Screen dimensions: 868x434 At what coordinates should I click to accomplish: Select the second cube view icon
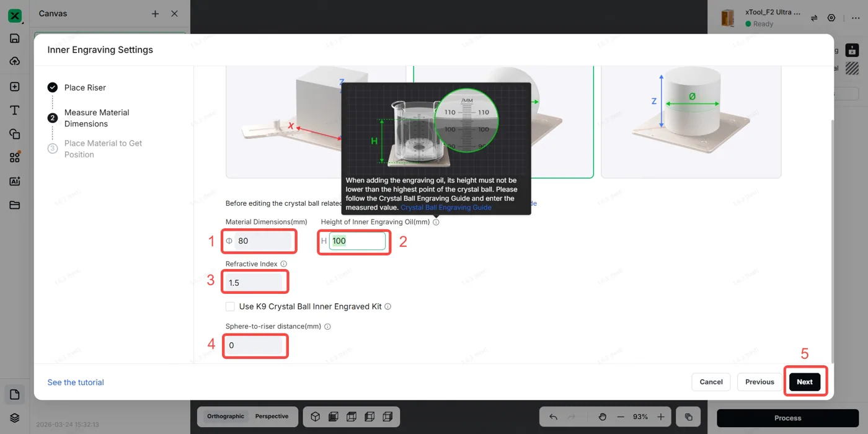point(333,417)
